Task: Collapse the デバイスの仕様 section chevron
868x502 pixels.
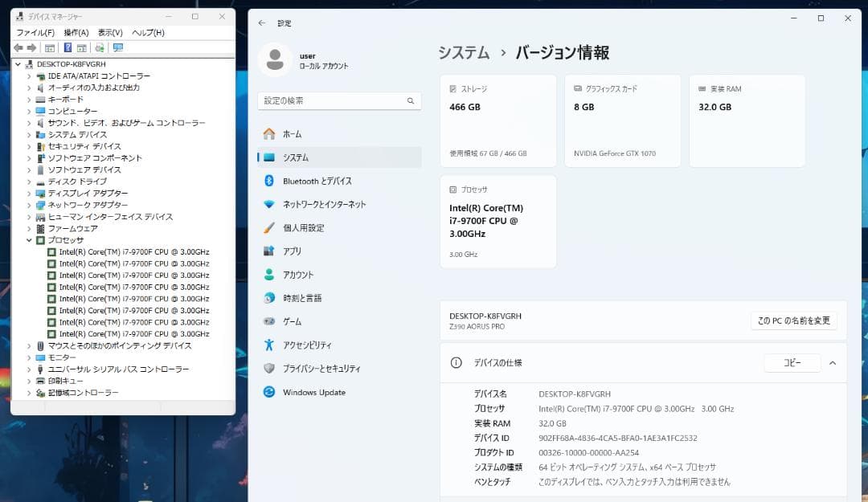Action: click(832, 363)
